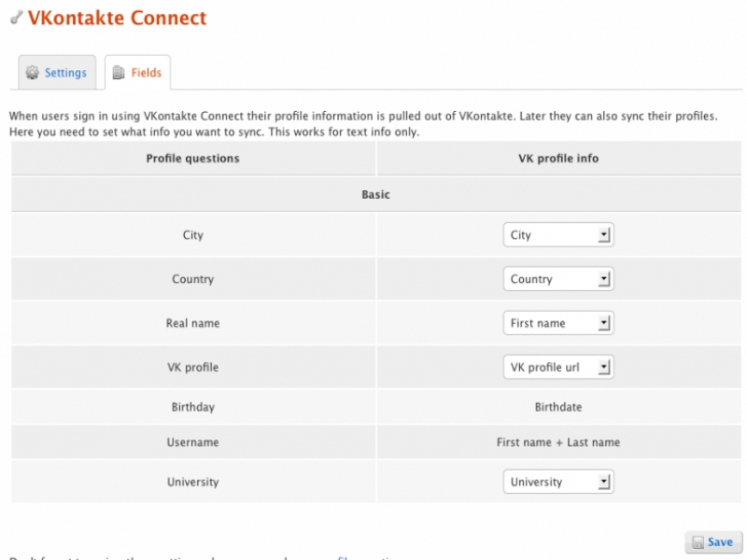Switch to the Settings tab
The height and width of the screenshot is (560, 747).
tap(57, 73)
